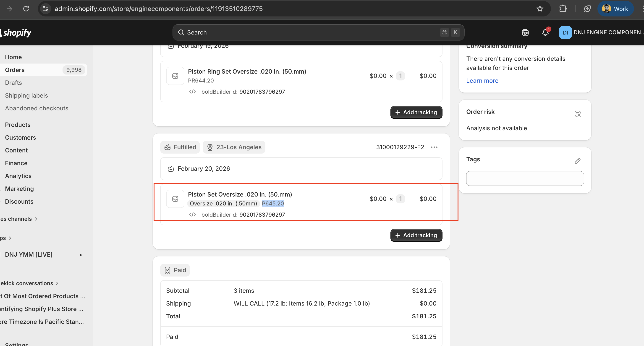The height and width of the screenshot is (346, 644).
Task: Open the three-dot menu for fulfillment 31000129229-F2
Action: (x=434, y=147)
